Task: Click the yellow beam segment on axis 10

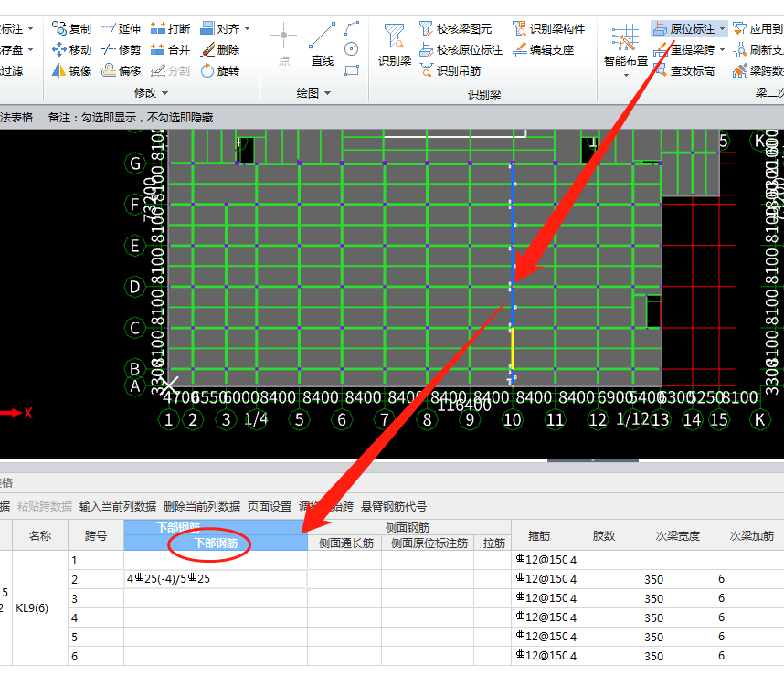Action: (512, 348)
